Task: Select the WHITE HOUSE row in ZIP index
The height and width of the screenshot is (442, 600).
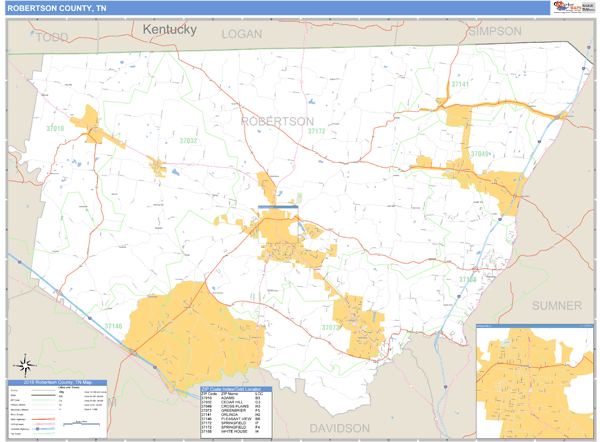Action: coord(232,431)
